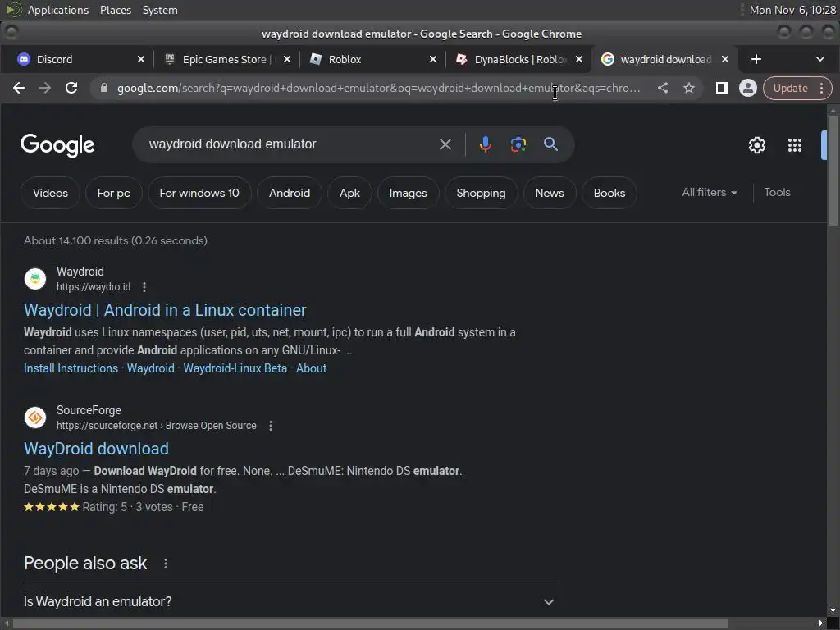This screenshot has height=630, width=840.
Task: Switch to Images results
Action: [x=409, y=193]
